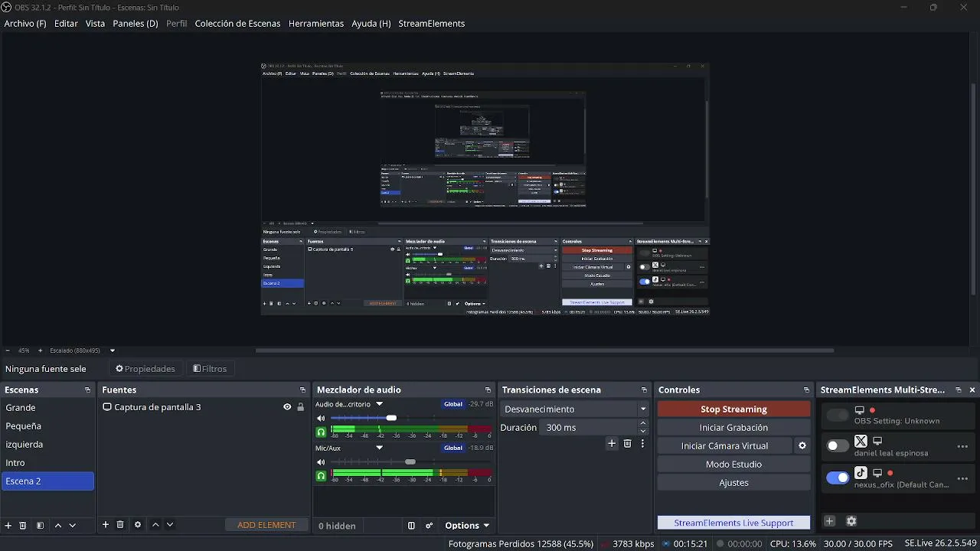
Task: Open the audio mixer Options dropdown
Action: tap(467, 526)
